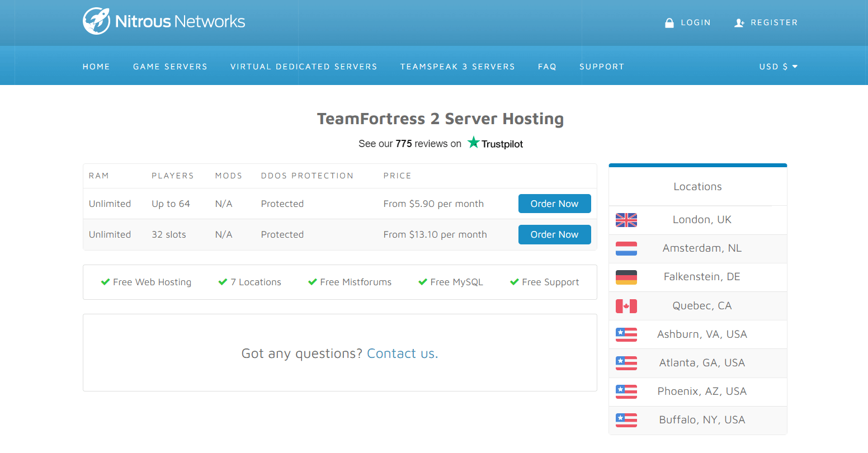Click 'From $13.10 per month' price
The image size is (868, 453).
pos(435,234)
